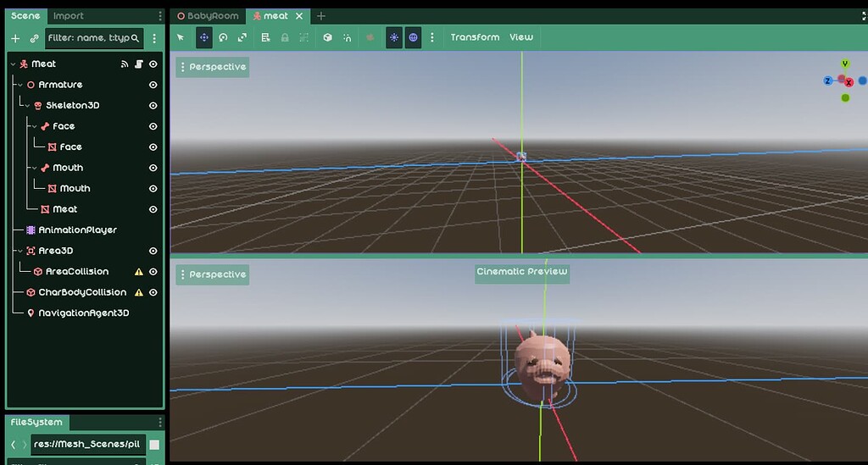868x465 pixels.
Task: Toggle visibility of AreaCollision node
Action: pyautogui.click(x=153, y=272)
